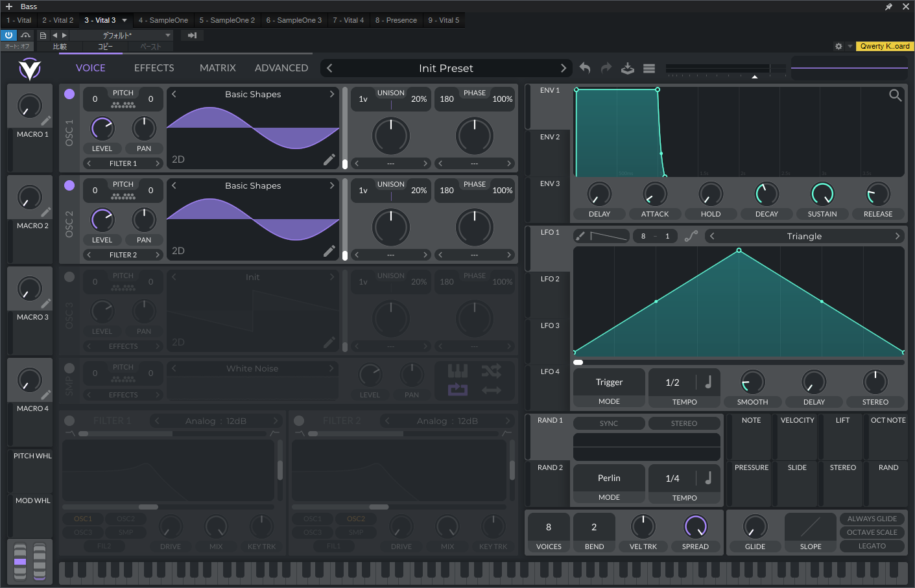The image size is (915, 588).
Task: Toggle OCTAVE SCALE
Action: click(872, 532)
